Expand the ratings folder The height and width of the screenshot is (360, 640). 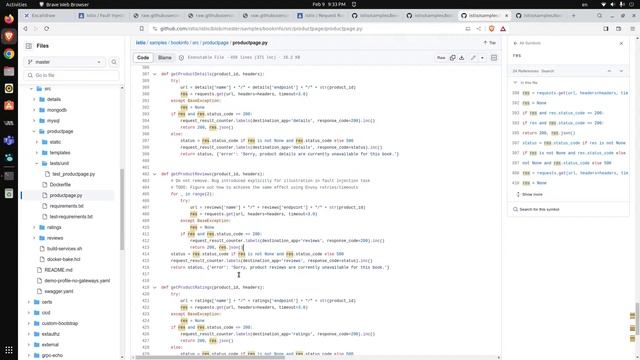pos(34,227)
